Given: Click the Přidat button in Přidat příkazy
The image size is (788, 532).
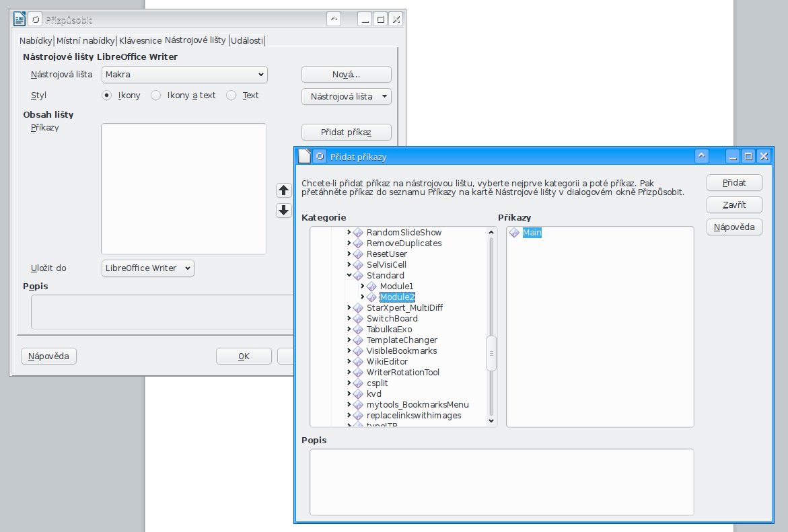Looking at the screenshot, I should [734, 183].
